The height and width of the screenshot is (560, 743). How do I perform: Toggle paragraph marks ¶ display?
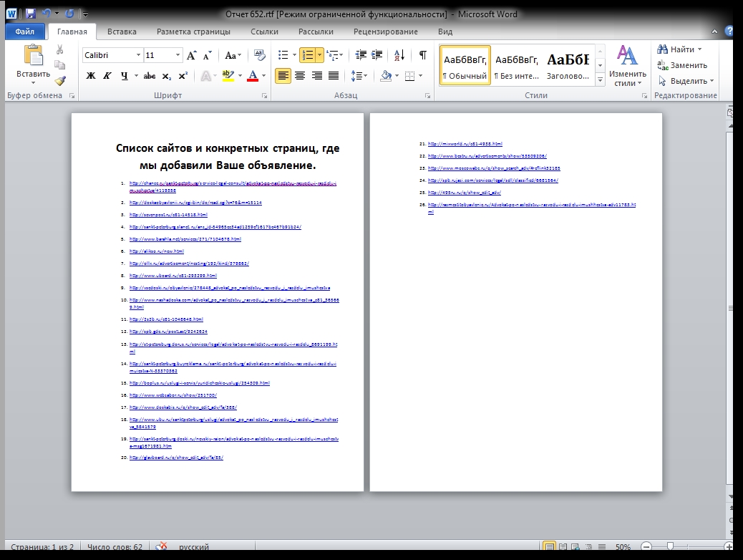click(422, 55)
